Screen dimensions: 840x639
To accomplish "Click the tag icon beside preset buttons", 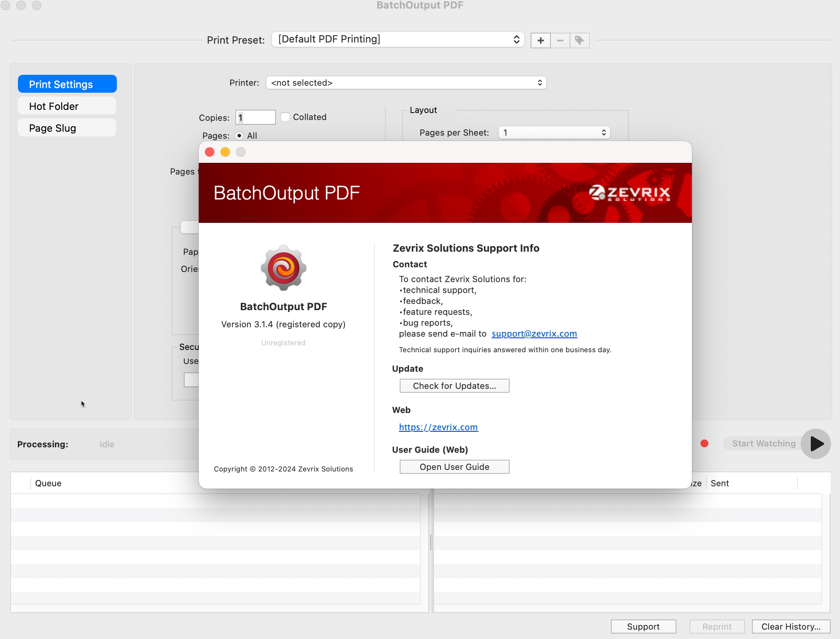I will click(x=580, y=41).
